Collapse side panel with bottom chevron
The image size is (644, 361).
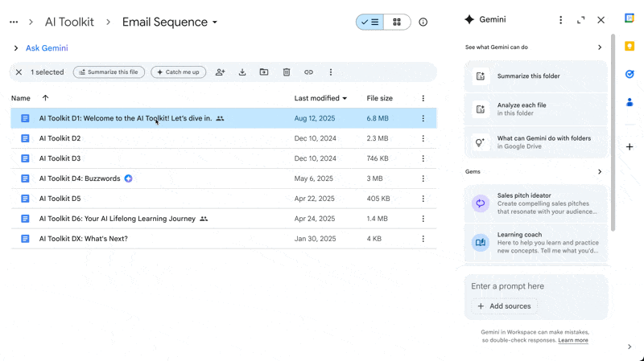point(630,347)
